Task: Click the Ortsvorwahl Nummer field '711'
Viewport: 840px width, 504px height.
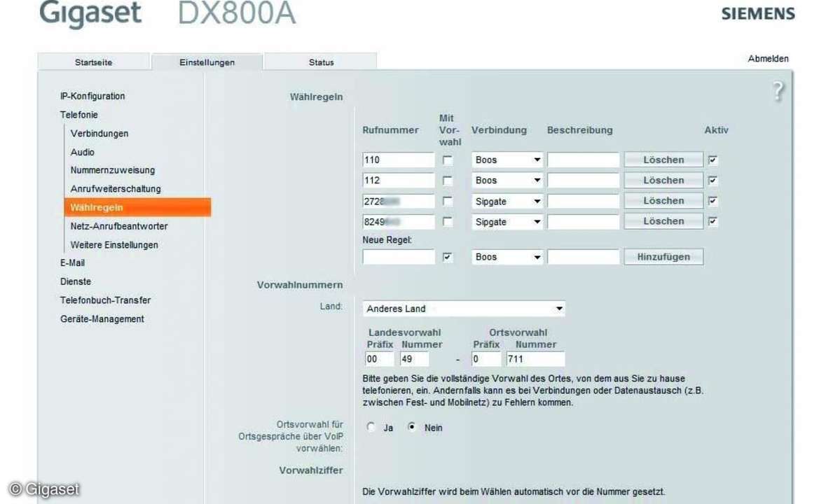Action: pyautogui.click(x=535, y=359)
